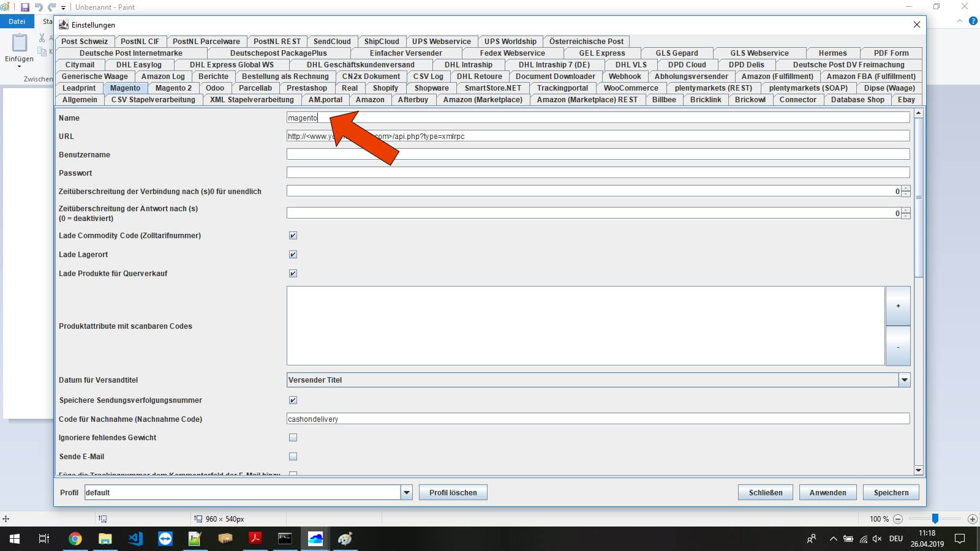Enable Ignoriere fehlendes Gewicht checkbox
Screen dimensions: 980x551
pyautogui.click(x=293, y=438)
